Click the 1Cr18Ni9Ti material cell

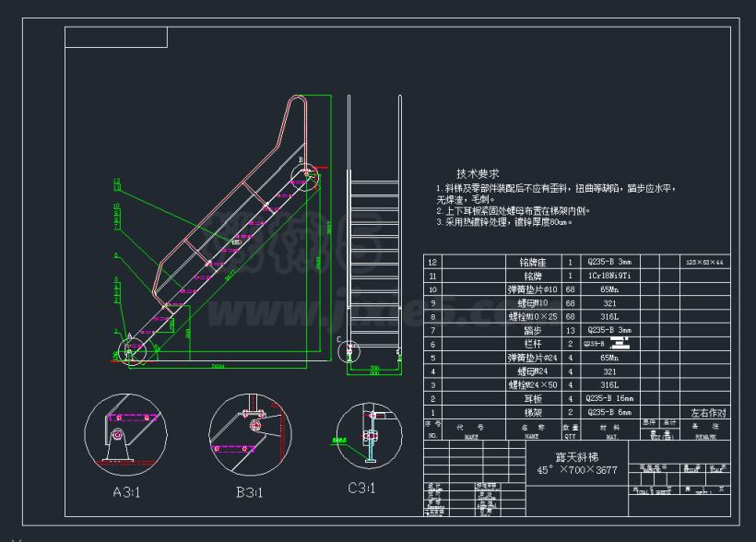click(609, 276)
